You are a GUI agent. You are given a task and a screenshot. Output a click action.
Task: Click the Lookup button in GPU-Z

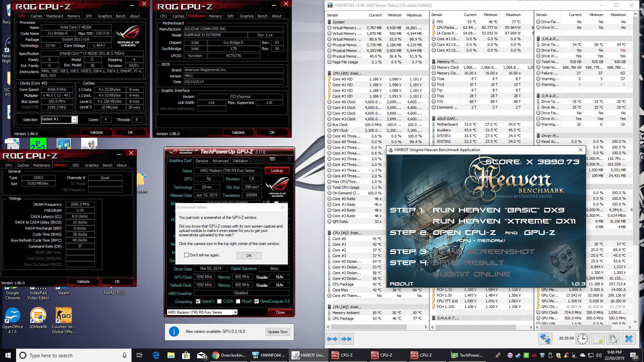coord(277,171)
